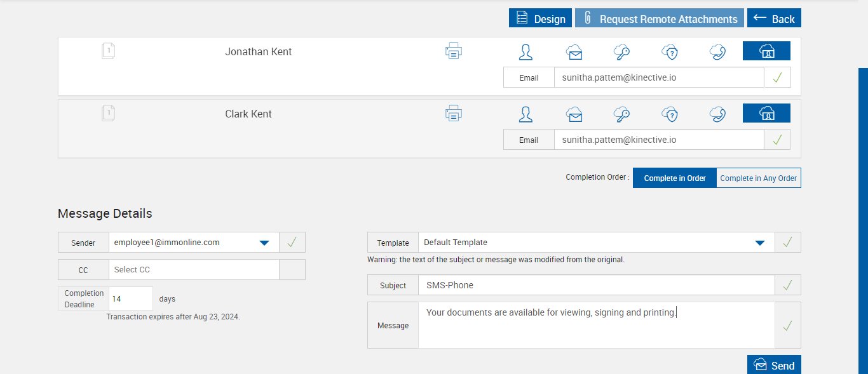
Task: Go Back using the Back button
Action: [x=774, y=18]
